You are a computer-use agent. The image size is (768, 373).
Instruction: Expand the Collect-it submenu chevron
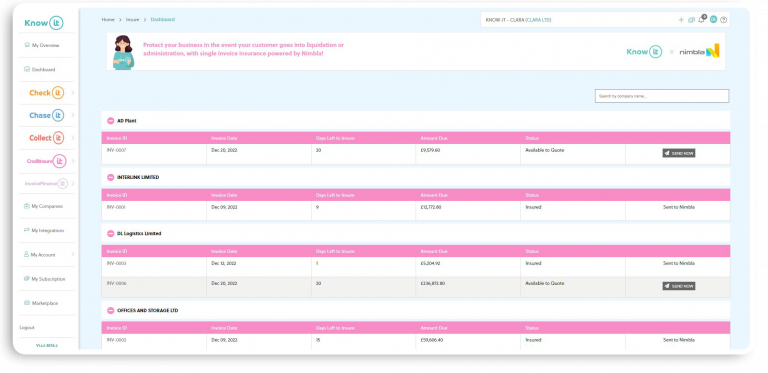[x=73, y=138]
